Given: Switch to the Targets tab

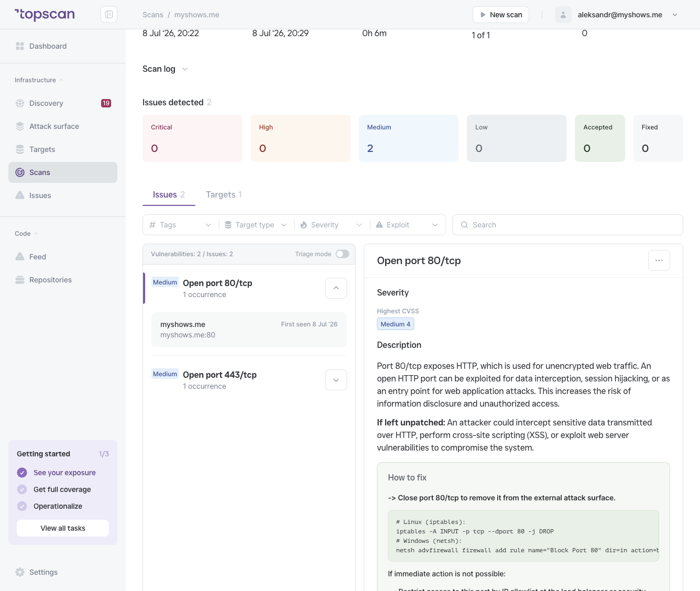Looking at the screenshot, I should [x=224, y=195].
